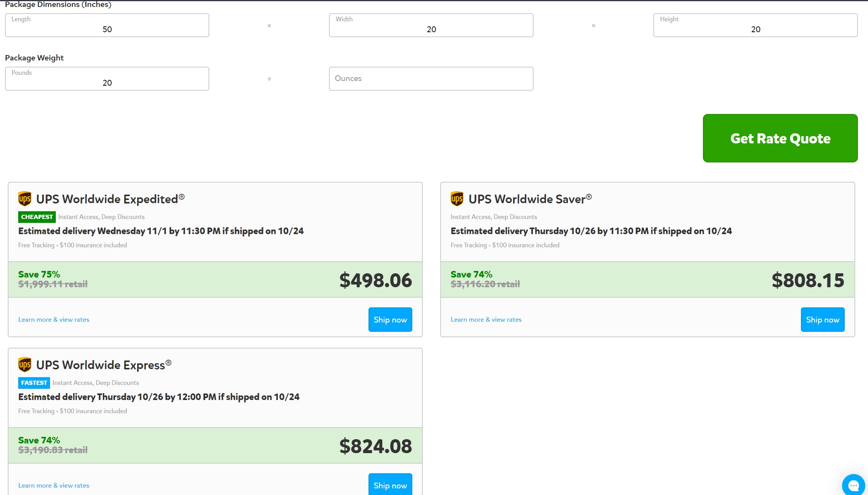Click the Length dimension input field
The image size is (868, 495).
[x=107, y=25]
